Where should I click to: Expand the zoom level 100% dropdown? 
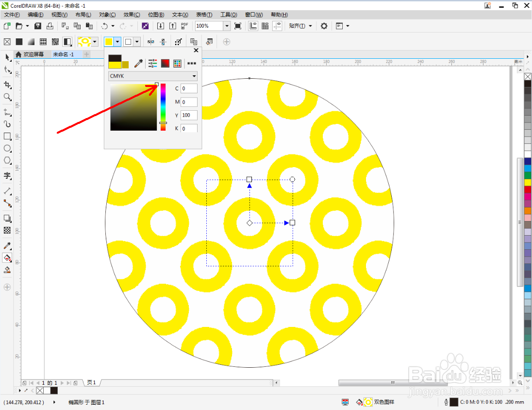tap(227, 26)
